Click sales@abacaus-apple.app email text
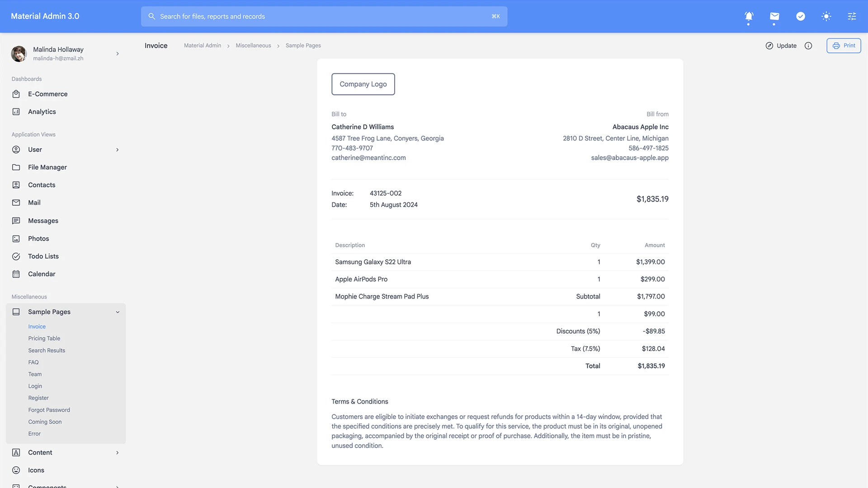 click(630, 158)
